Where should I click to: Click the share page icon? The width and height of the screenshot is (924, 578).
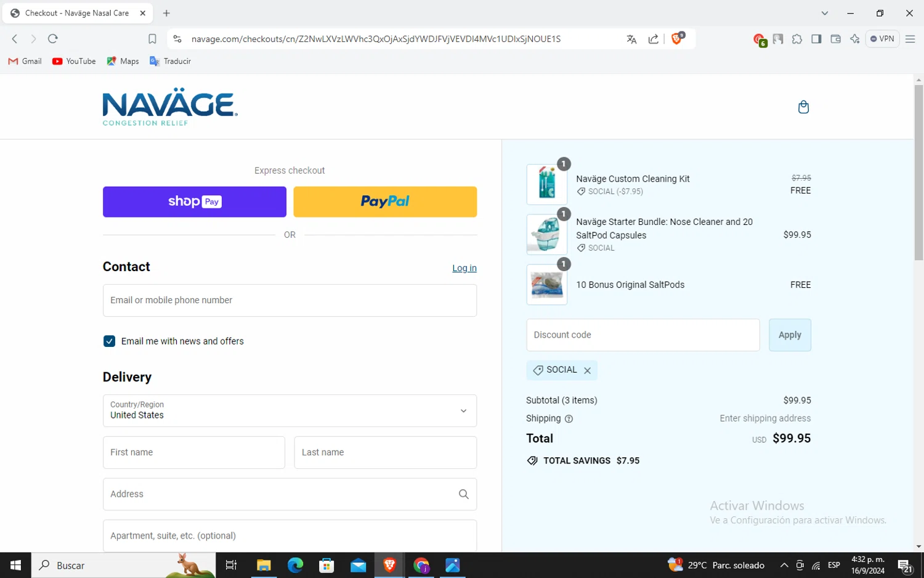pos(654,39)
